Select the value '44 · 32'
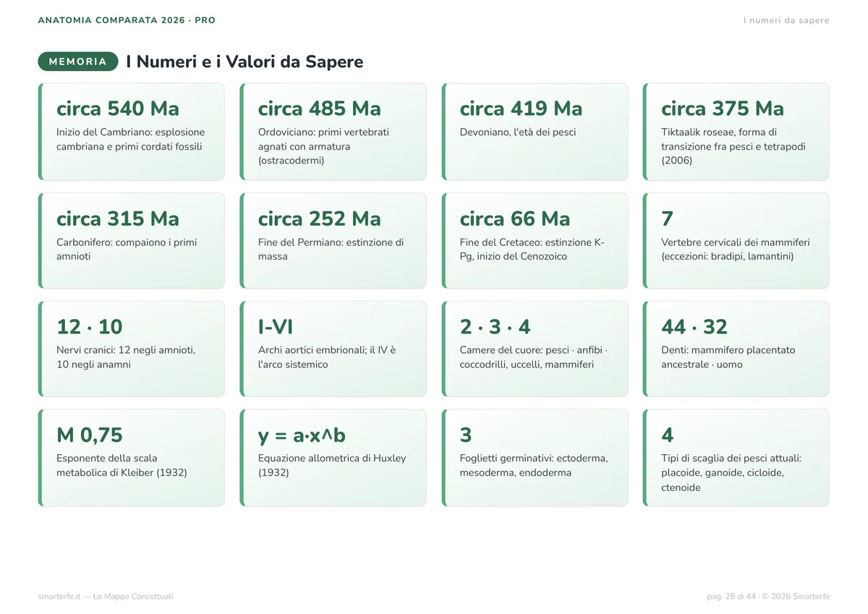The image size is (868, 614). (694, 327)
